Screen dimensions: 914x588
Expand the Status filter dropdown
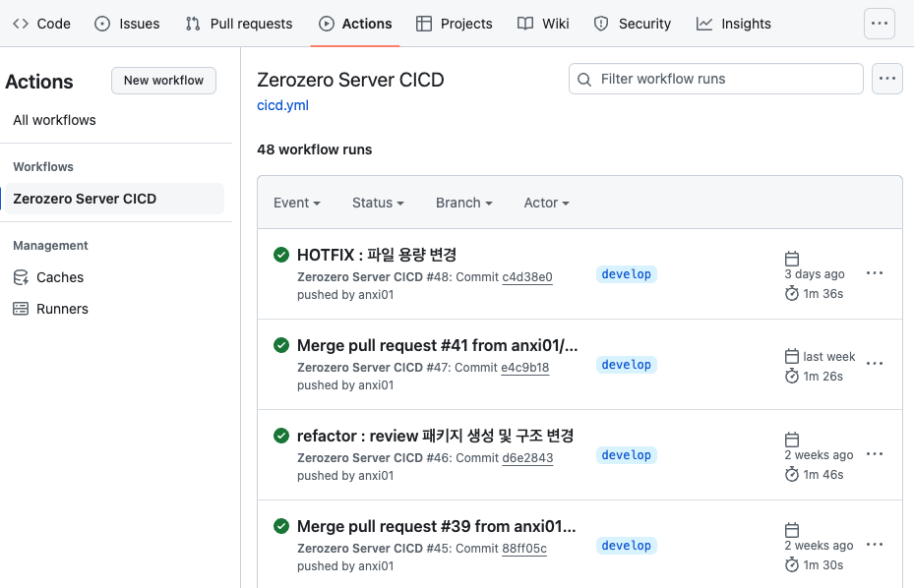coord(378,203)
